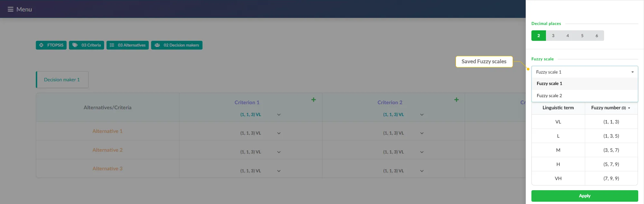Screen dimensions: 644x204
Task: Click the Alternative 3 row label
Action: [108, 169]
